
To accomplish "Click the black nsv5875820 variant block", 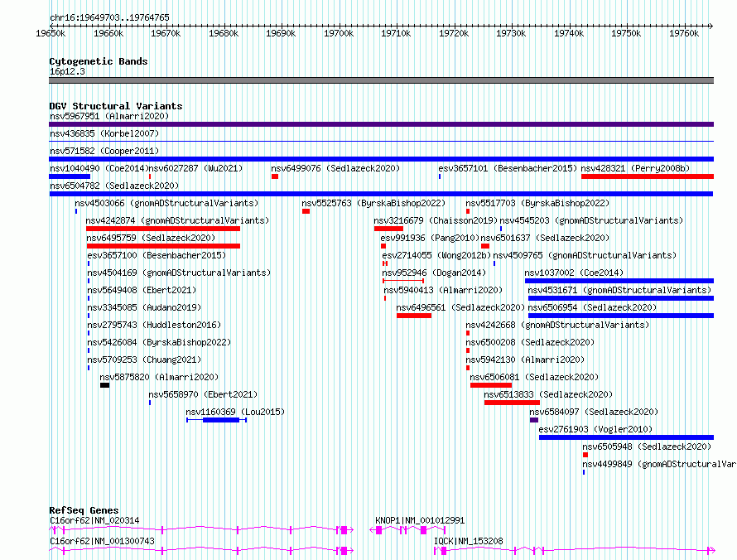I will (105, 385).
